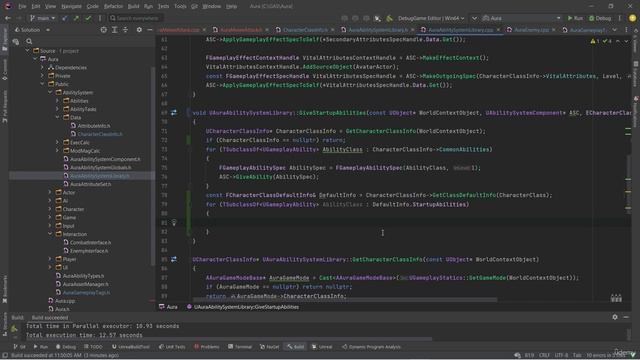Click the build hammer icon in toolbar
This screenshot has width=640, height=360.
click(x=389, y=18)
